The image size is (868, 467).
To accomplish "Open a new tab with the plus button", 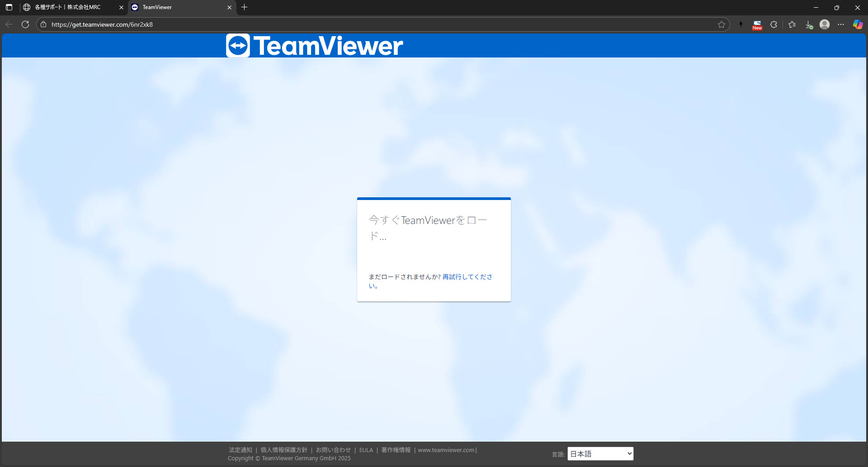I will (245, 7).
